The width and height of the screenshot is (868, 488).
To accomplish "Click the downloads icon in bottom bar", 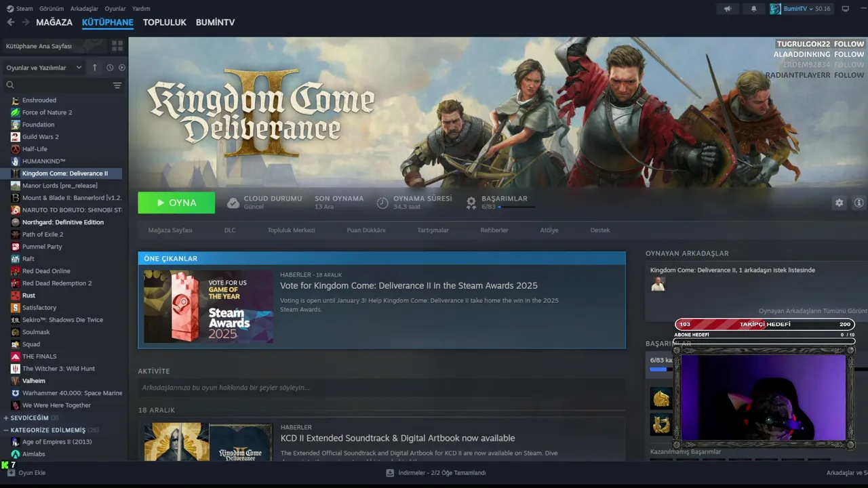I will (x=390, y=472).
